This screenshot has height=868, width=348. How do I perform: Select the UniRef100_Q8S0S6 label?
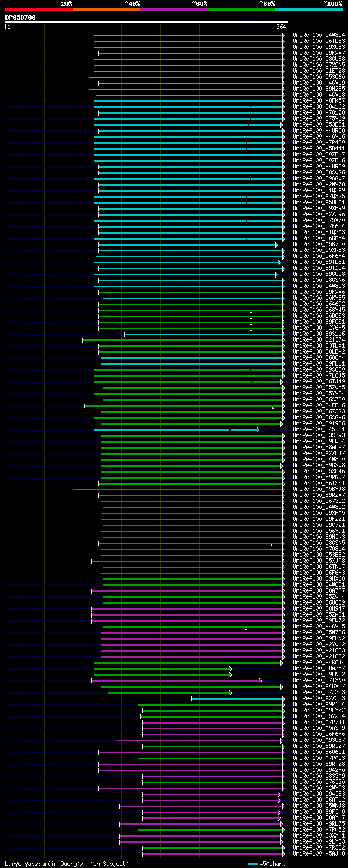[x=319, y=172]
